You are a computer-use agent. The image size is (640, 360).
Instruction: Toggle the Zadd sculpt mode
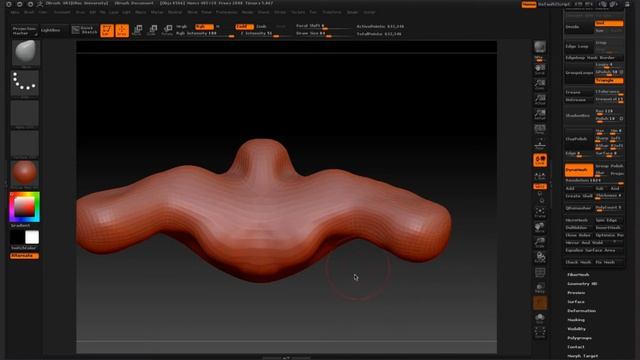click(x=244, y=27)
